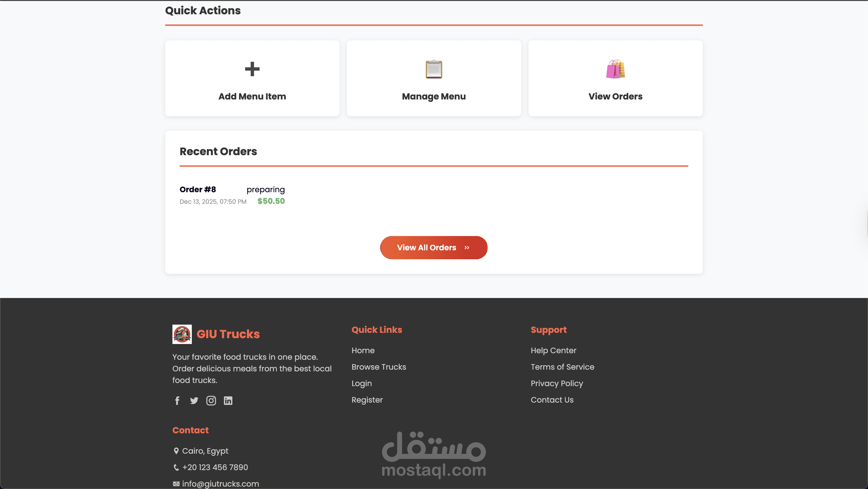Open the Register footer link
The height and width of the screenshot is (489, 868).
click(367, 400)
